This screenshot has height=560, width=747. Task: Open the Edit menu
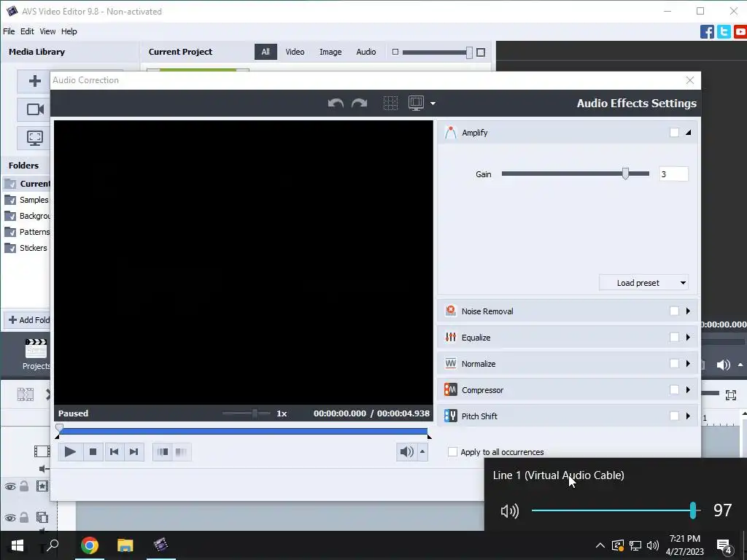pyautogui.click(x=27, y=31)
